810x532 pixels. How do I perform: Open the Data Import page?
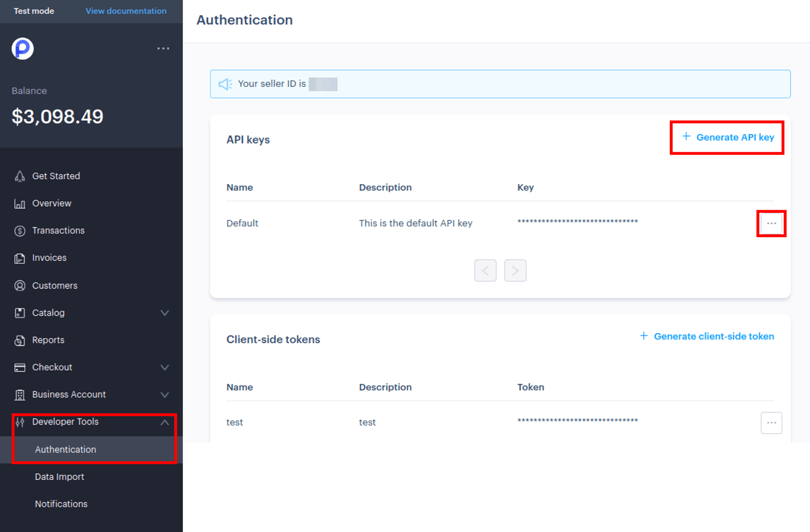[x=60, y=477]
